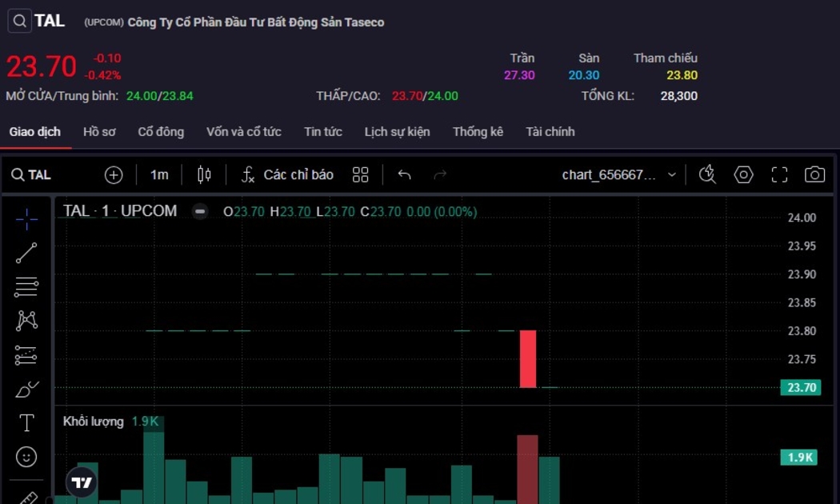The width and height of the screenshot is (840, 504).
Task: Select the crosshair cursor tool
Action: (x=26, y=219)
